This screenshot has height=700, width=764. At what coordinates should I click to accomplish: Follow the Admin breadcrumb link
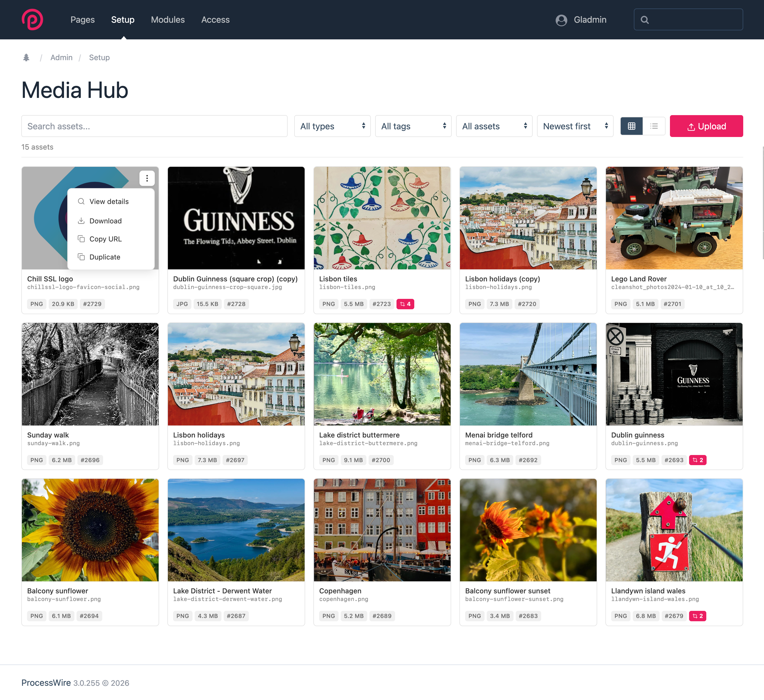62,58
